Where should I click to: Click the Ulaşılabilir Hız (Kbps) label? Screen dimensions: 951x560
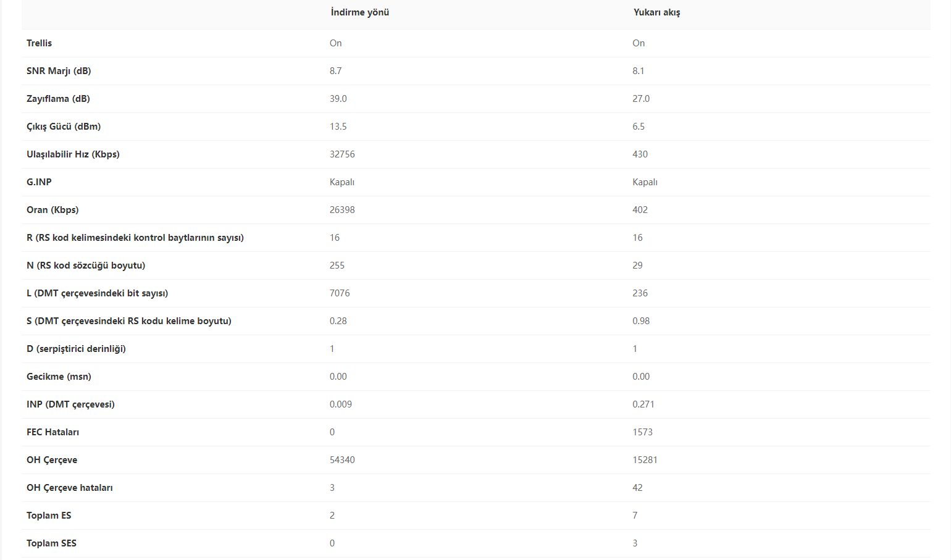coord(73,154)
